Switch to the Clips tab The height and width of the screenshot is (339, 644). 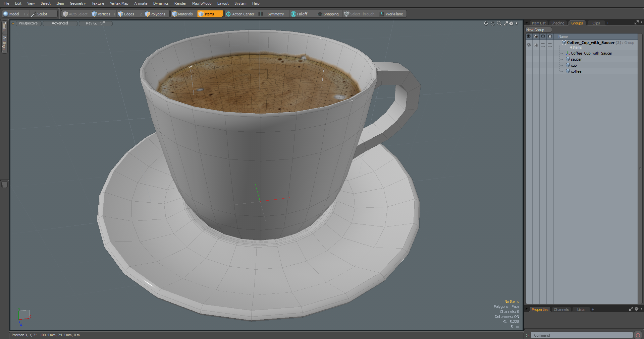(x=596, y=23)
